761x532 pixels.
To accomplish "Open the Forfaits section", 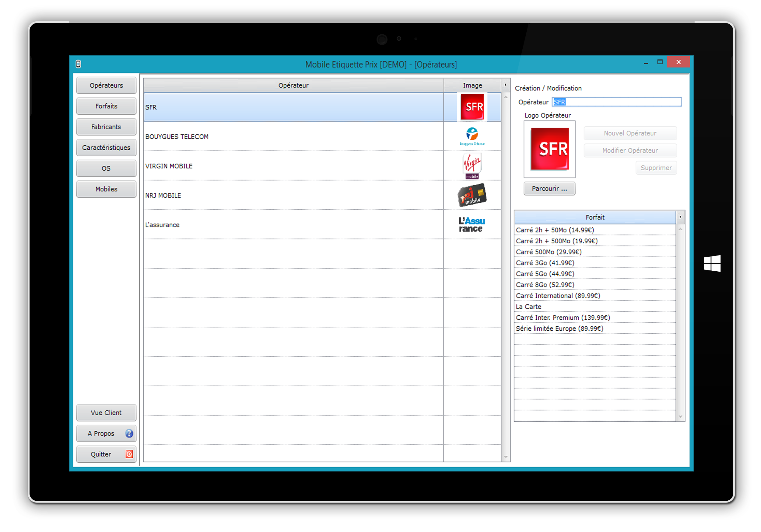I will point(106,106).
